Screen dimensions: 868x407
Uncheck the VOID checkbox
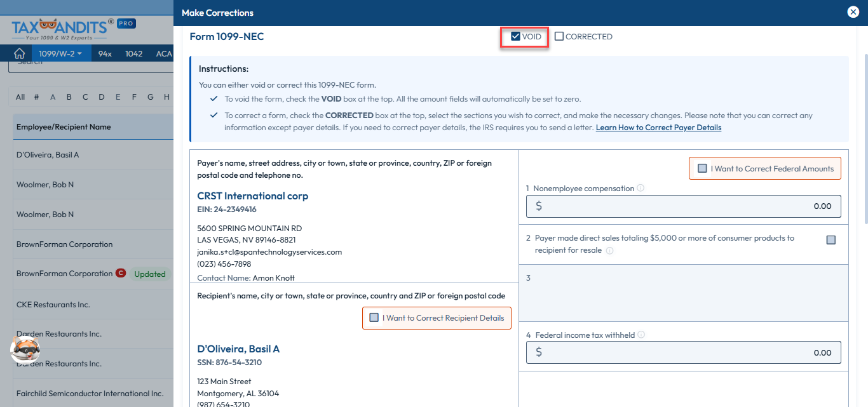tap(515, 36)
